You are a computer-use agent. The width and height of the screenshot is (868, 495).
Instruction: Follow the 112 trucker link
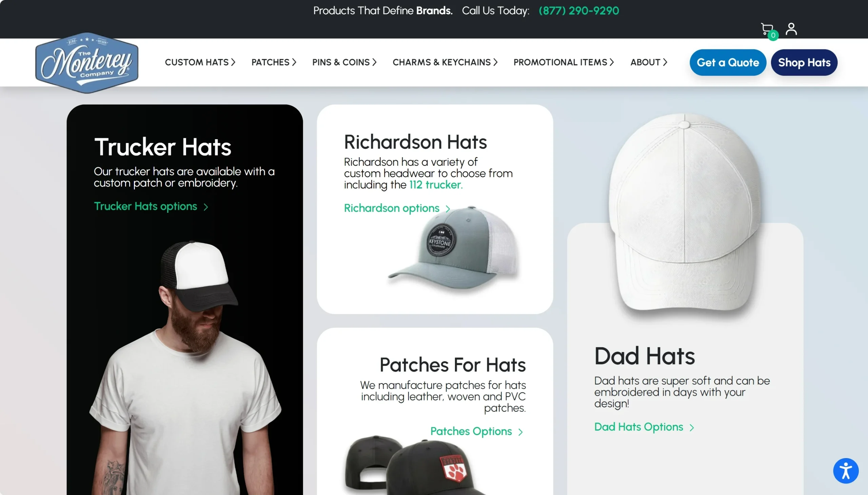436,185
